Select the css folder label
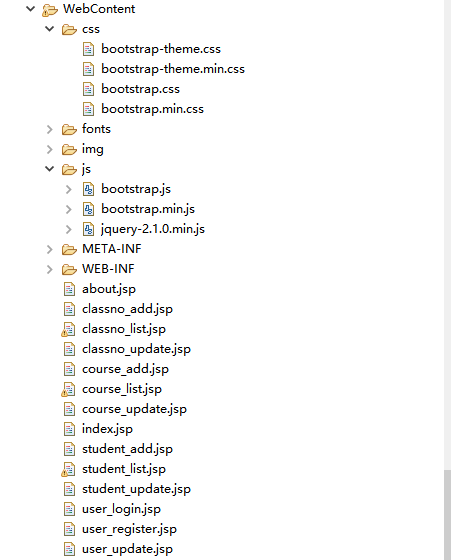 pos(91,29)
